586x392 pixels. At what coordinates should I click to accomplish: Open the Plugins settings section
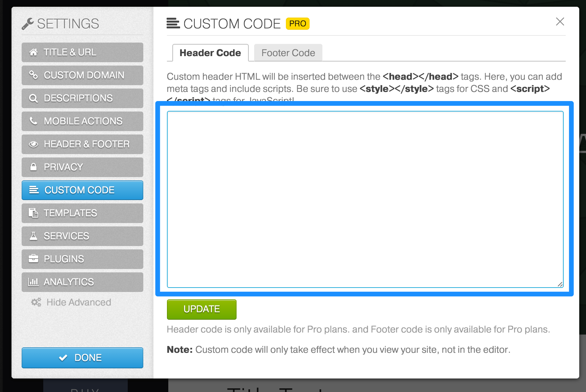coord(82,259)
